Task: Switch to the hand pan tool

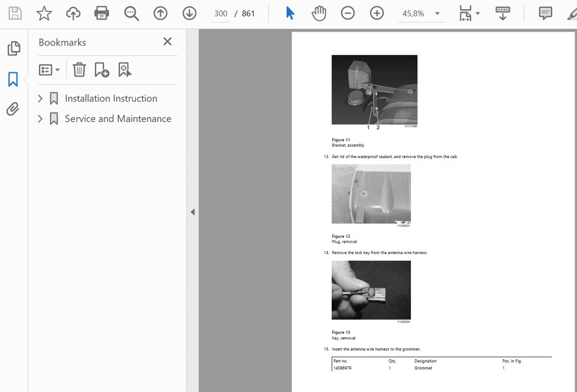Action: pos(319,14)
